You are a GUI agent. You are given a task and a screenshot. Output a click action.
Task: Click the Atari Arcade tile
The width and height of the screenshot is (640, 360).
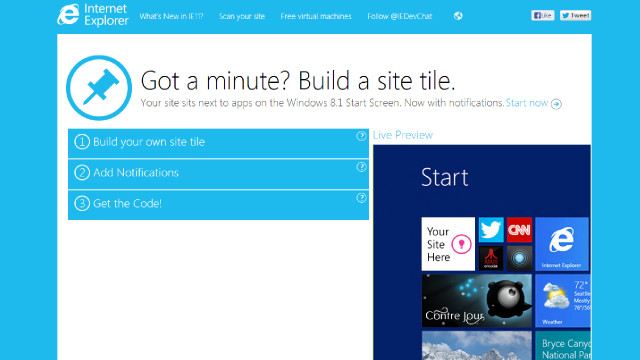tap(491, 258)
